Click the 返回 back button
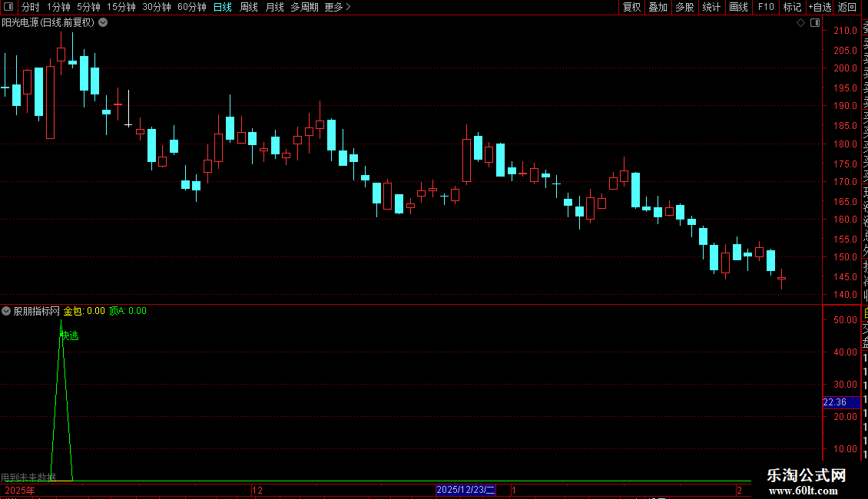The width and height of the screenshot is (868, 499). (x=847, y=7)
